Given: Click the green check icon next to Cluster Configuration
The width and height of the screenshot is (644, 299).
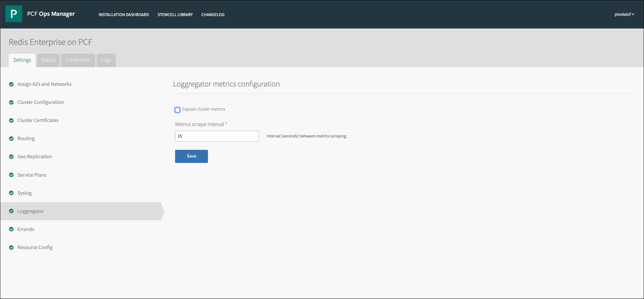Looking at the screenshot, I should [x=11, y=103].
